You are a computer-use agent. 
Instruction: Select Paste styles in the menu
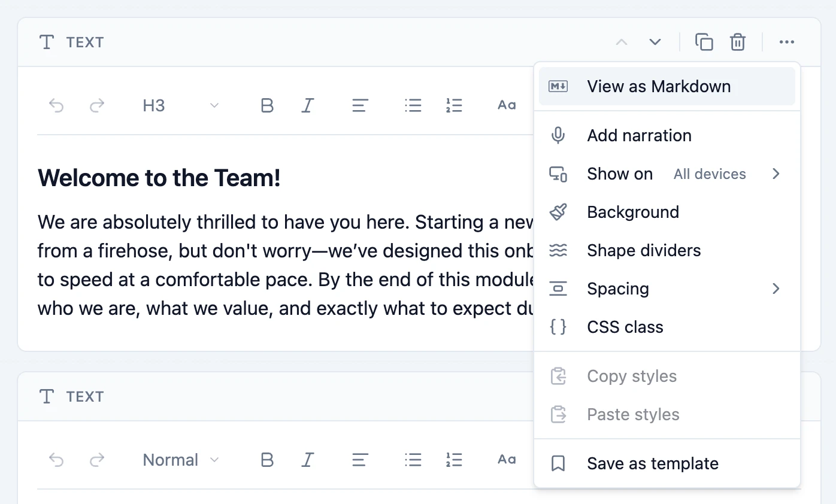667,414
